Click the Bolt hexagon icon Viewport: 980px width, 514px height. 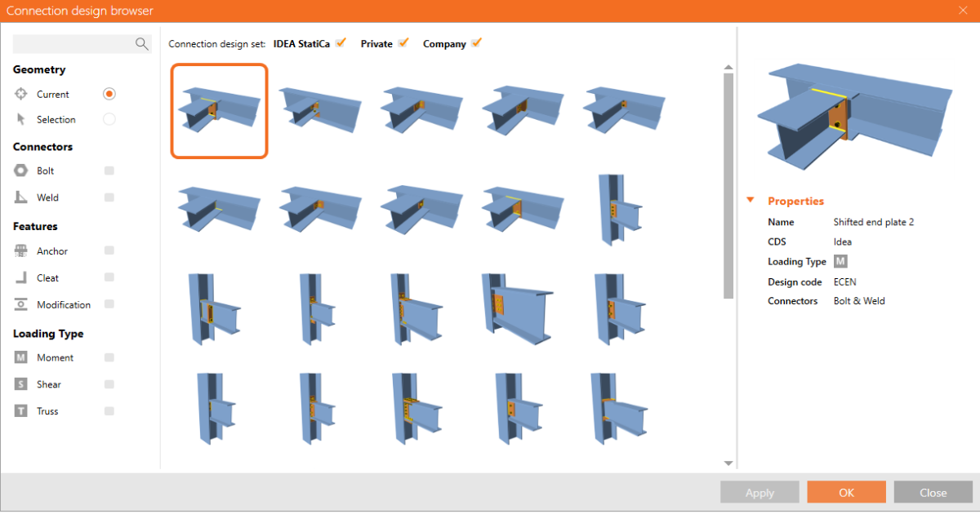coord(21,171)
